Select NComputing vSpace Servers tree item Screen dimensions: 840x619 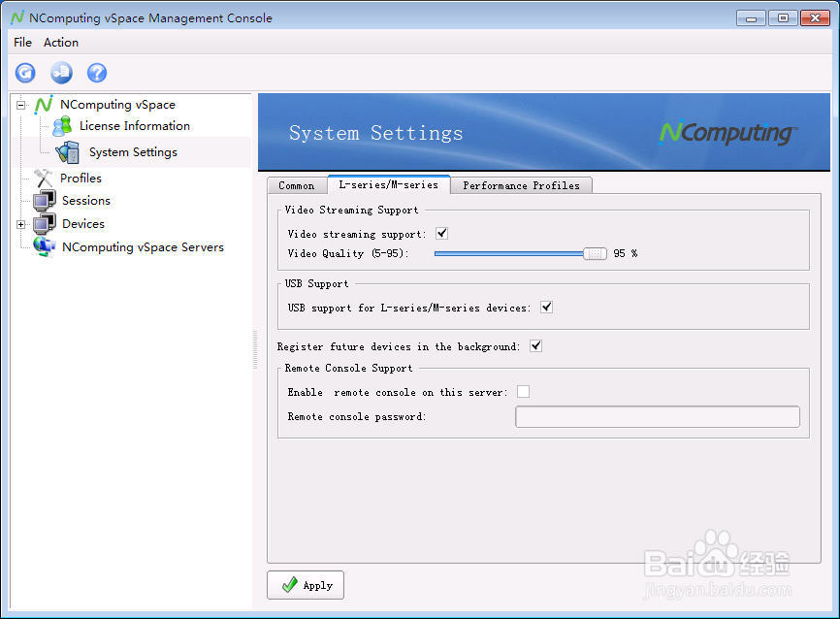143,247
